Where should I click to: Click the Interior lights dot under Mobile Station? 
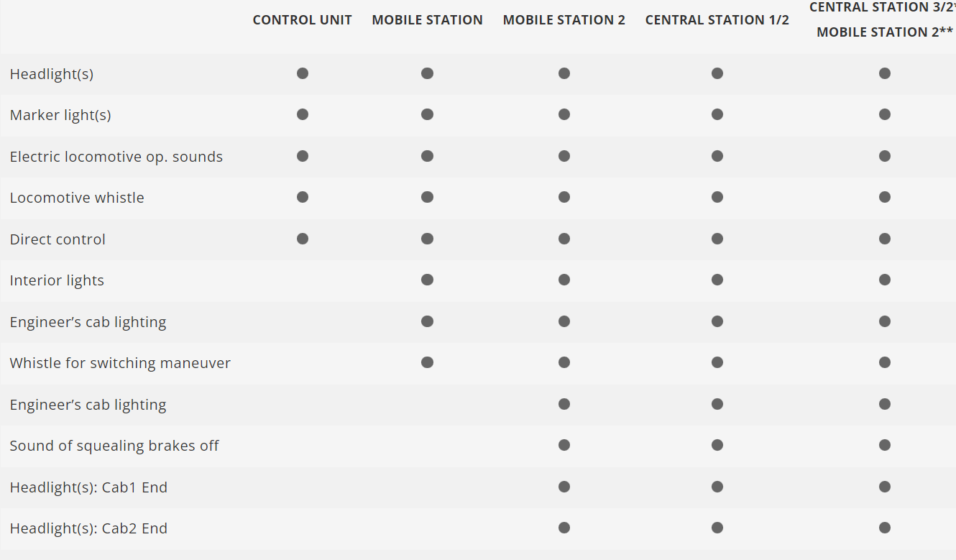(427, 280)
